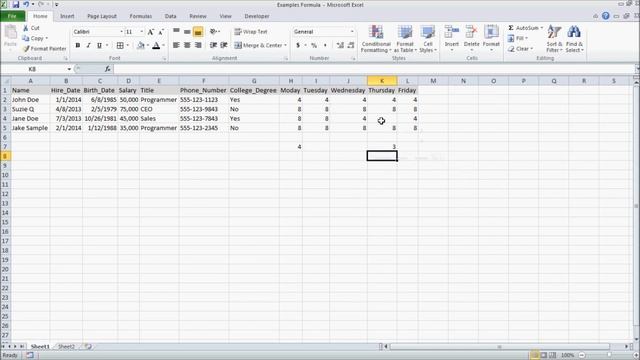Switch to the Page Layout tab

(x=102, y=16)
